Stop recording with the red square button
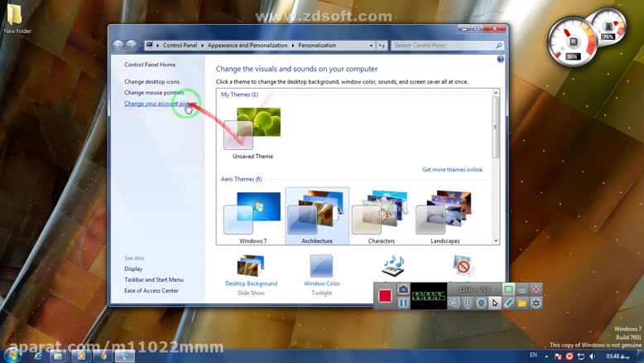The height and width of the screenshot is (363, 644). tap(385, 296)
